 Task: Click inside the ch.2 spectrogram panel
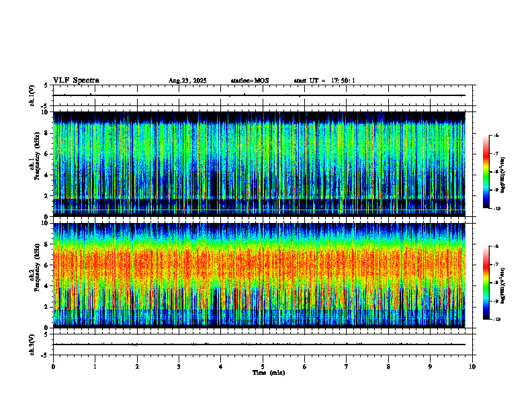pos(259,275)
